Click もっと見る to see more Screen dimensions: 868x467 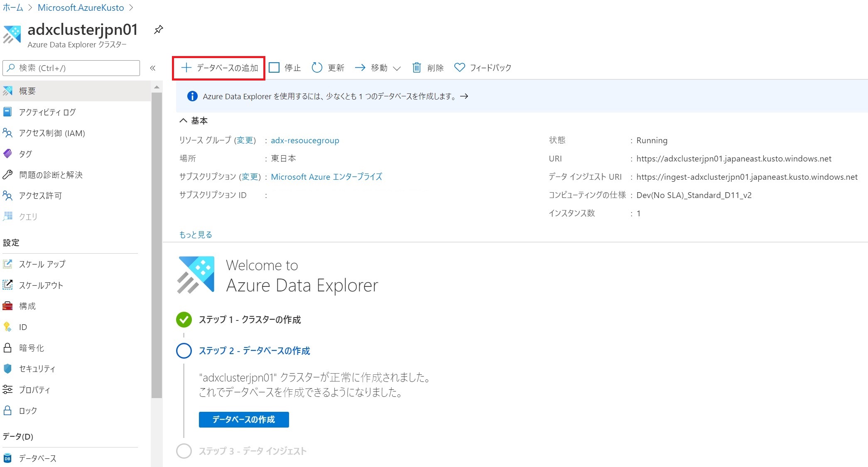coord(196,235)
